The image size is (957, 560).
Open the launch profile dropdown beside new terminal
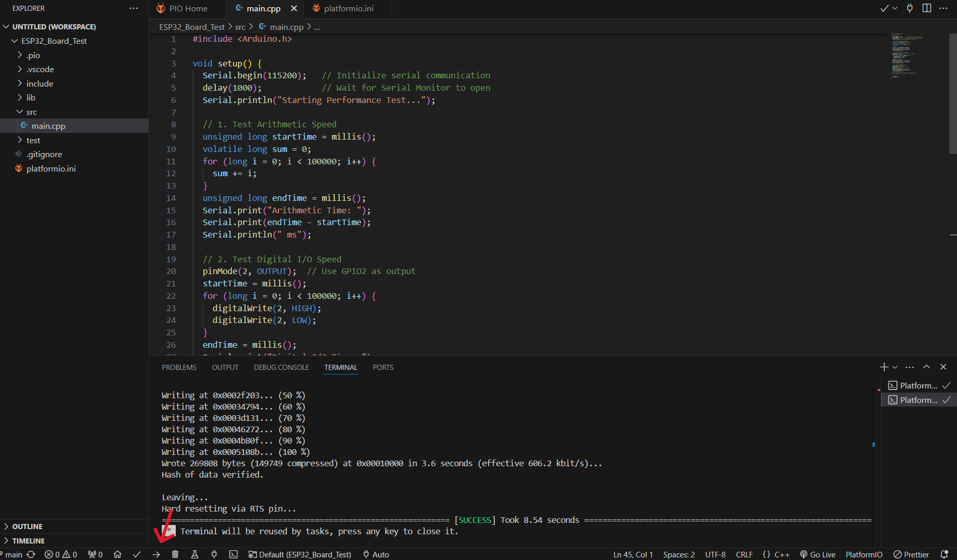[x=895, y=367]
